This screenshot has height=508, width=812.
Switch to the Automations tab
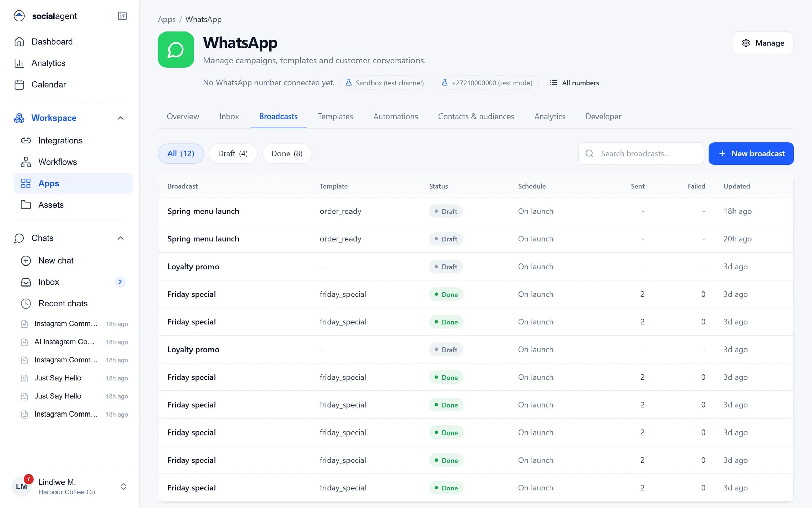(x=396, y=117)
